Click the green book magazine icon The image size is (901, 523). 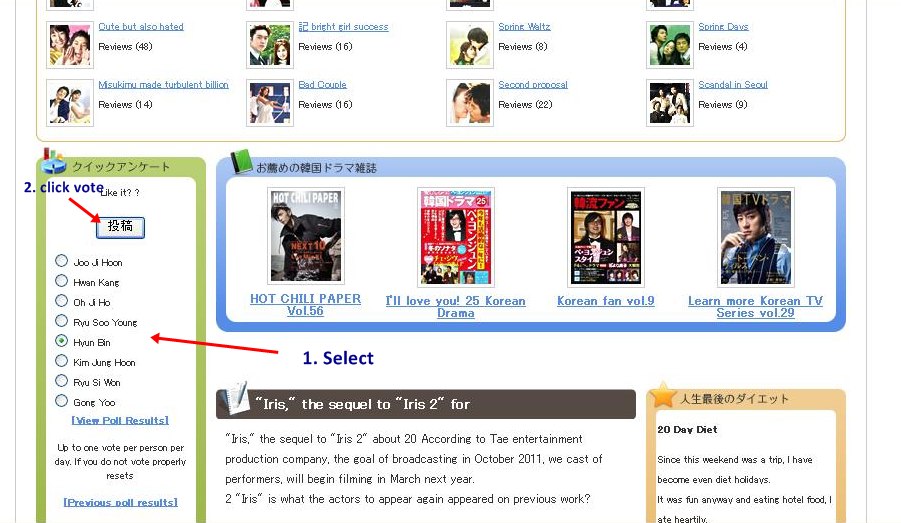(x=241, y=162)
